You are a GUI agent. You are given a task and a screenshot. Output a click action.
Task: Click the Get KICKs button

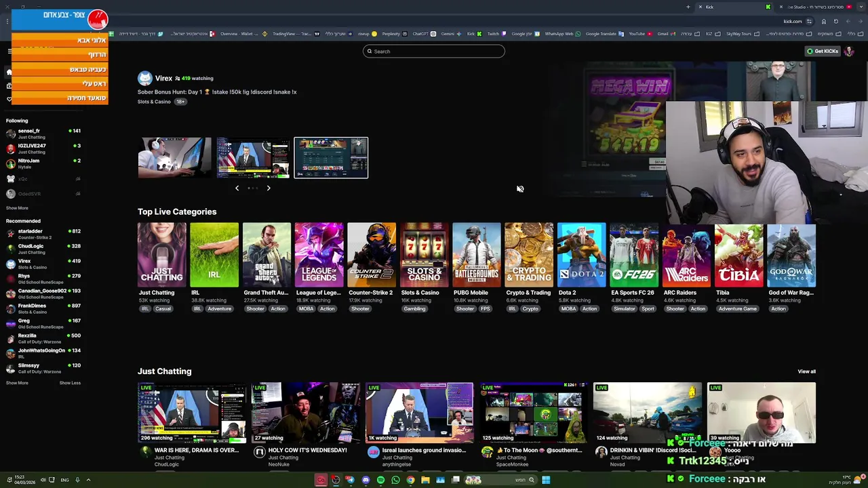[x=822, y=51]
